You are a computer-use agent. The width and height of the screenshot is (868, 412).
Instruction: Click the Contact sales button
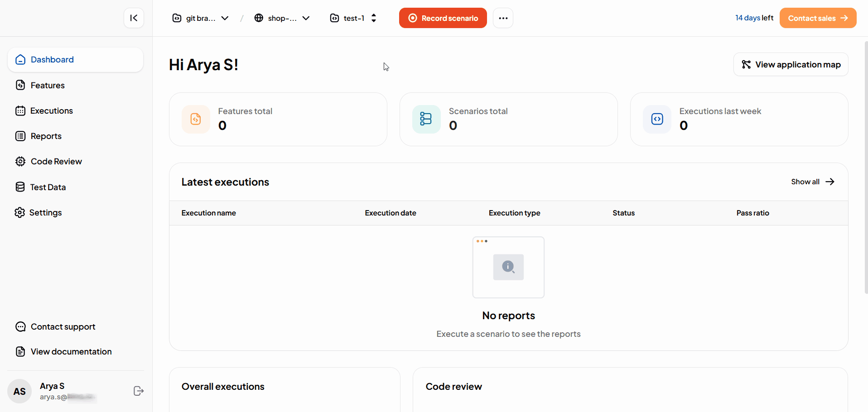click(x=817, y=18)
